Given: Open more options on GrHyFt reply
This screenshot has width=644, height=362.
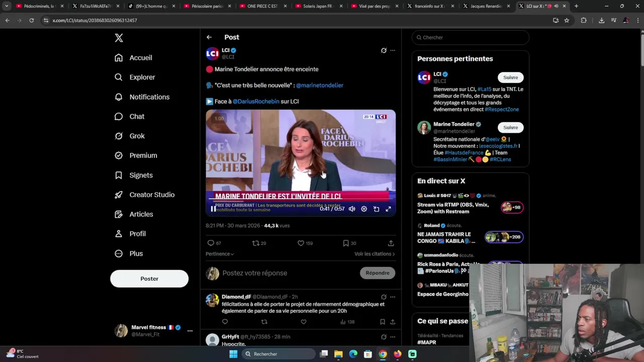Looking at the screenshot, I should [x=393, y=337].
